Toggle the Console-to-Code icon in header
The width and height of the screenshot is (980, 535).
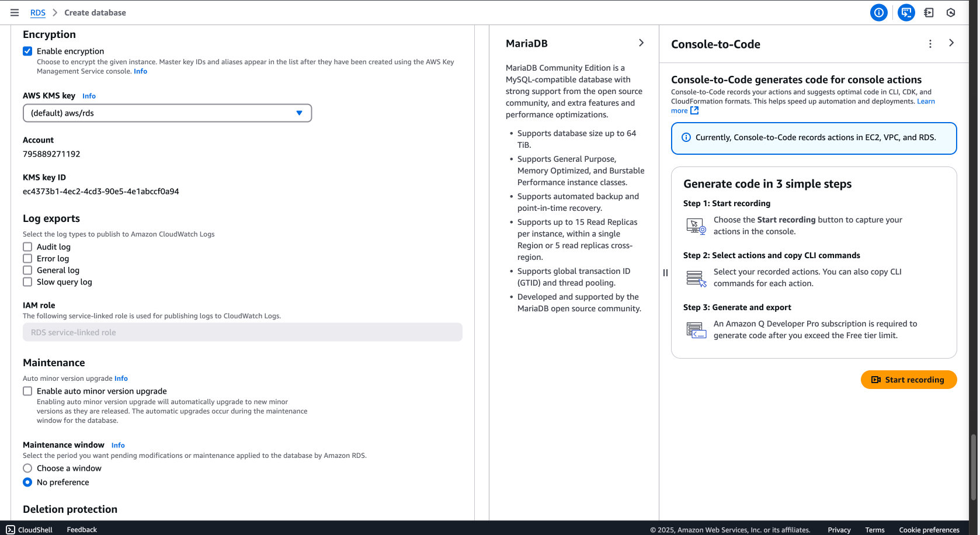click(x=906, y=12)
